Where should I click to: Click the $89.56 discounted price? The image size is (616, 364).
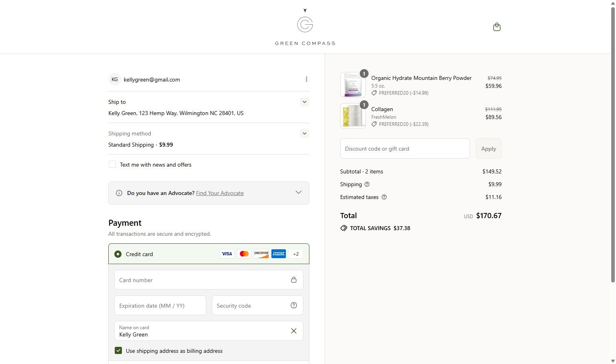493,117
